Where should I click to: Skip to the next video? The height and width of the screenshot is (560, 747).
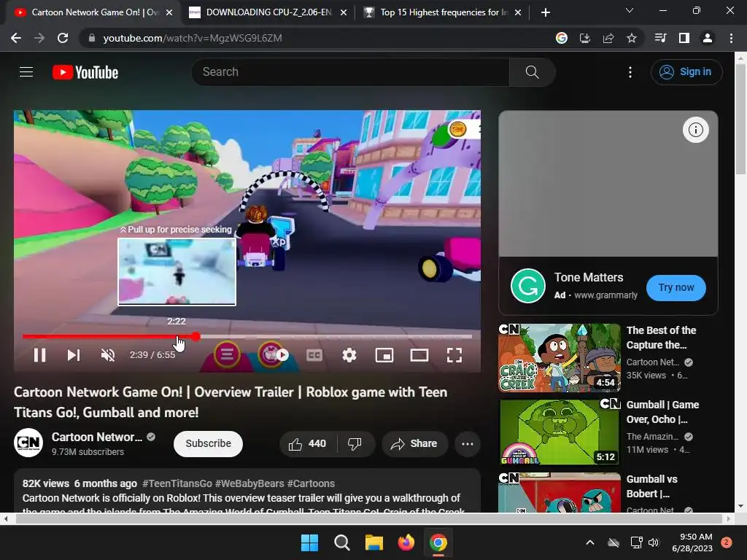(x=74, y=355)
